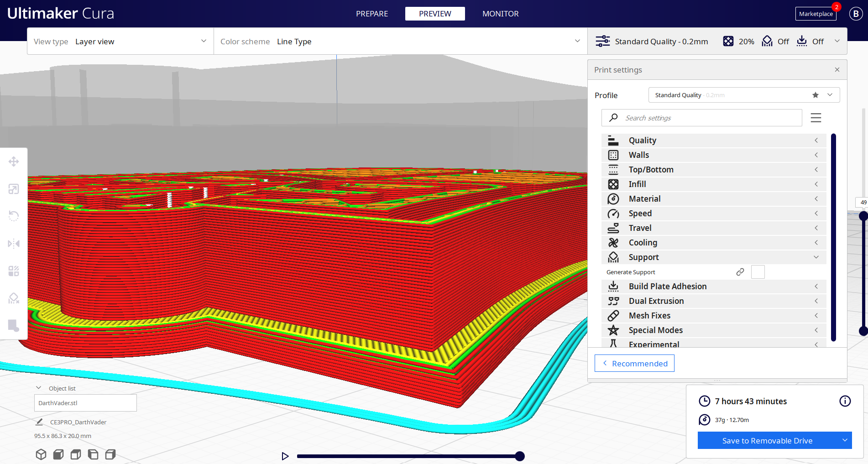Select the Support Blocker tool
The width and height of the screenshot is (868, 464).
tap(14, 298)
